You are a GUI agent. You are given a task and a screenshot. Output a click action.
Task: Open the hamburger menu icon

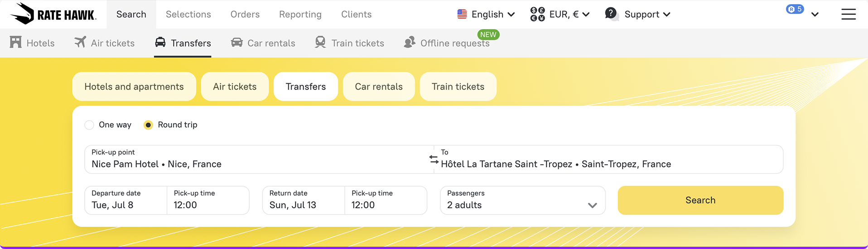coord(848,14)
